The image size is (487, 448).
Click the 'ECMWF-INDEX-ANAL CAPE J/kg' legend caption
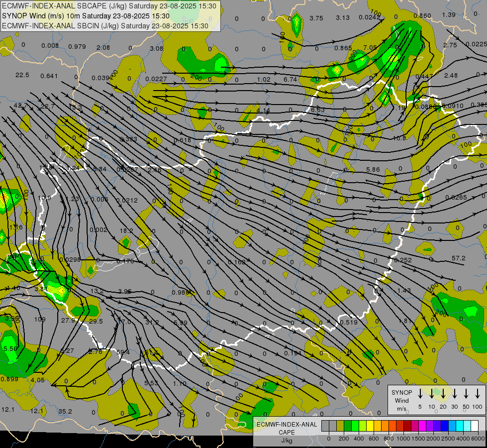coord(287,432)
